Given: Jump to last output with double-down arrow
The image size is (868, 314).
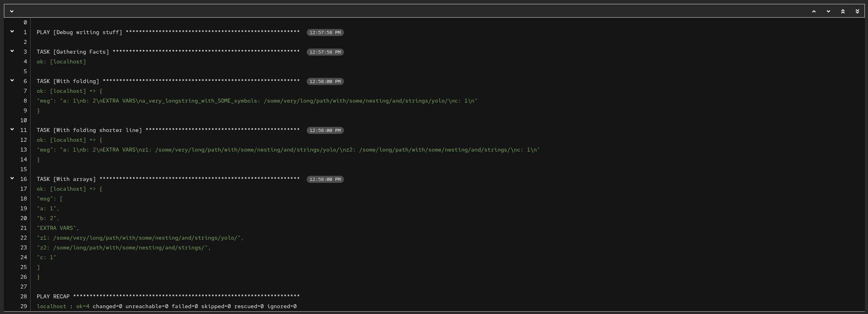Looking at the screenshot, I should (x=857, y=11).
